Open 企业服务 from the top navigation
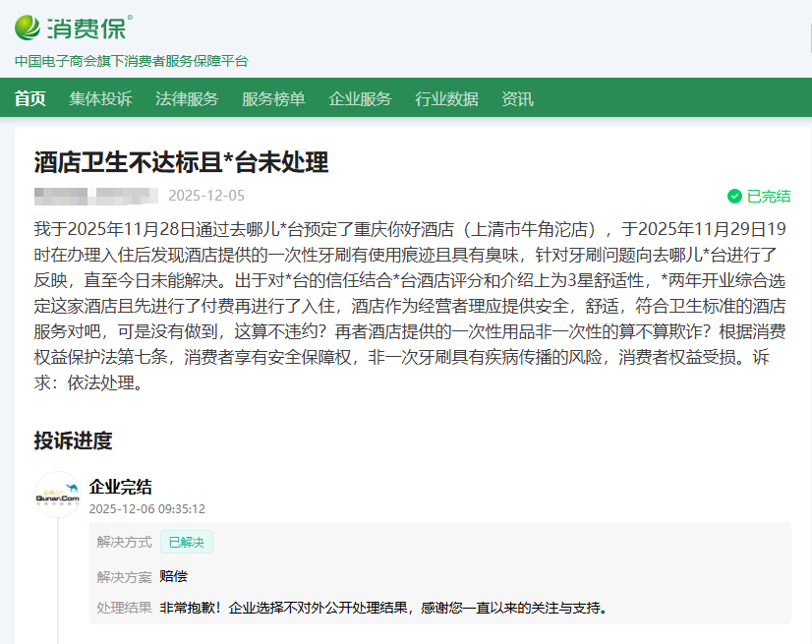Screen dimensions: 812x644 (360, 98)
